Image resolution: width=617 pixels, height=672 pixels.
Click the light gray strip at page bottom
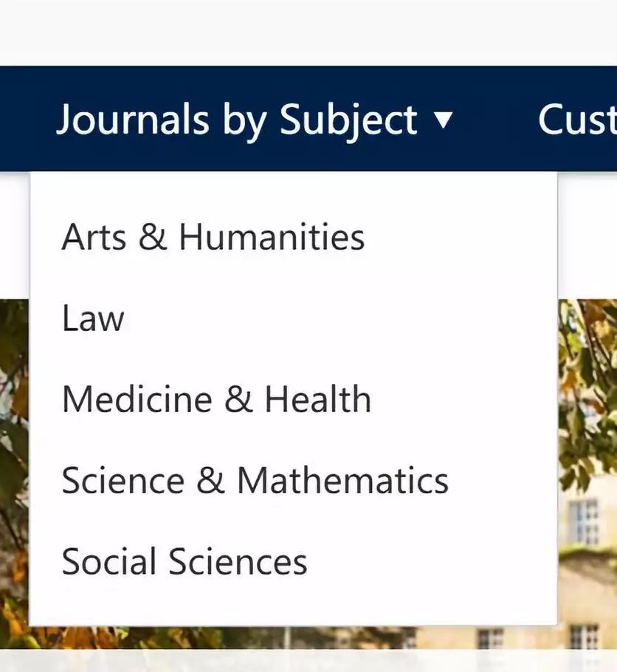coord(308,661)
